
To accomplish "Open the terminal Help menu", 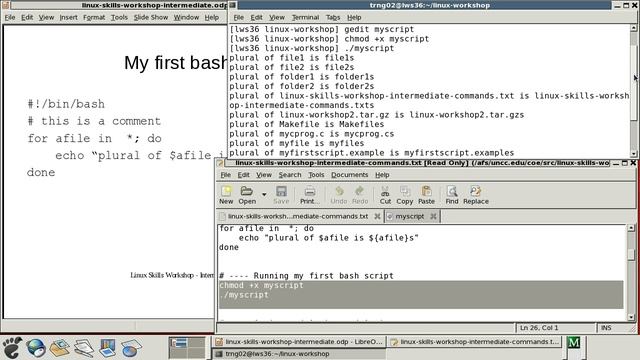I will click(x=354, y=18).
